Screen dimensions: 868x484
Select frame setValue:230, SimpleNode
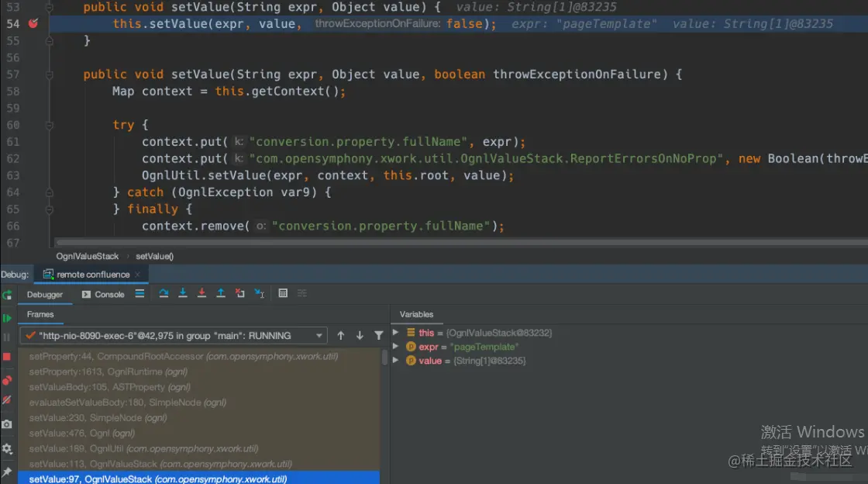199,418
